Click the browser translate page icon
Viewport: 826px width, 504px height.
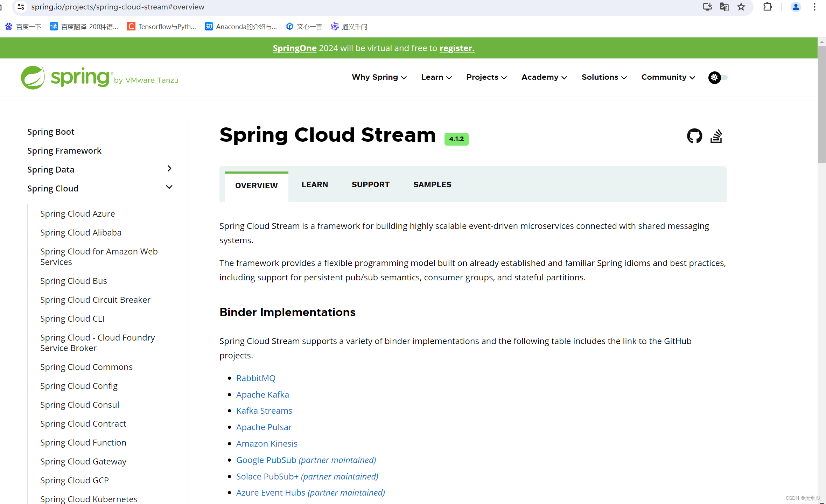724,7
